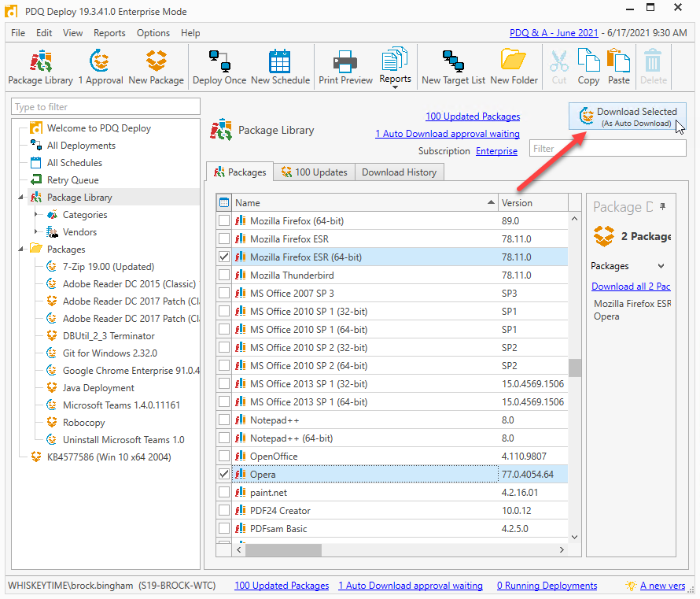Open the Edit menu
The width and height of the screenshot is (700, 599).
pyautogui.click(x=44, y=33)
